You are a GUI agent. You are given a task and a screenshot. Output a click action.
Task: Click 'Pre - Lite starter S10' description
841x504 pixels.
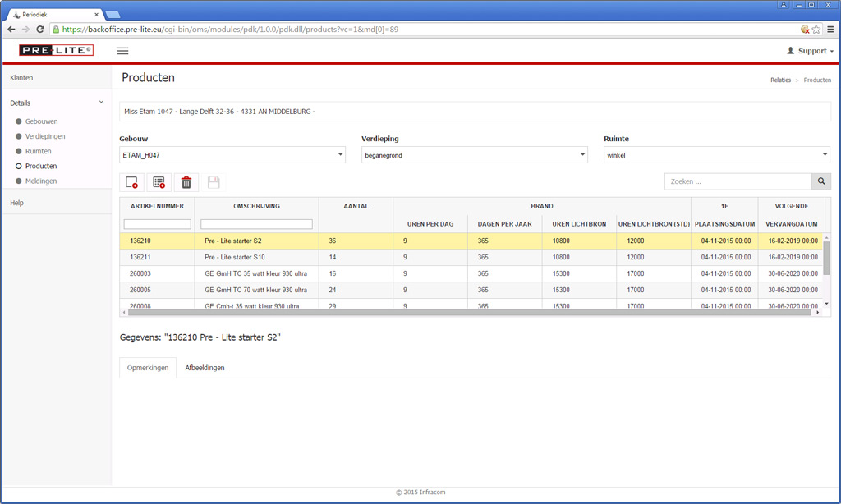(234, 258)
